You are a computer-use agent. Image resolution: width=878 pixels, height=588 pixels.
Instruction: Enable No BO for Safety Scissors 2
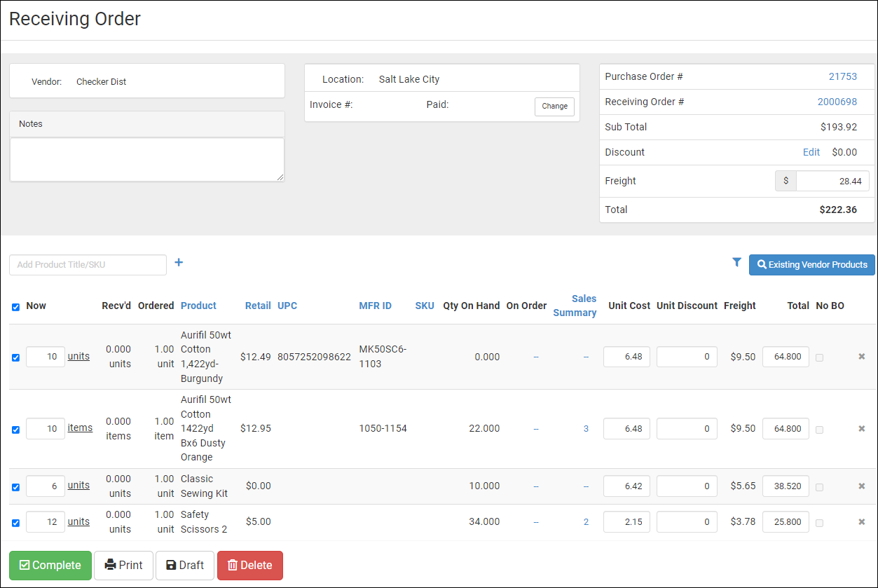click(x=820, y=523)
